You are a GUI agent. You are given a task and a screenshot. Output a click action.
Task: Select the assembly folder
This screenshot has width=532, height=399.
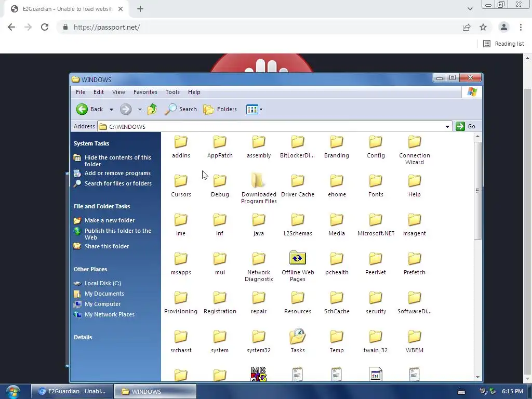[259, 147]
